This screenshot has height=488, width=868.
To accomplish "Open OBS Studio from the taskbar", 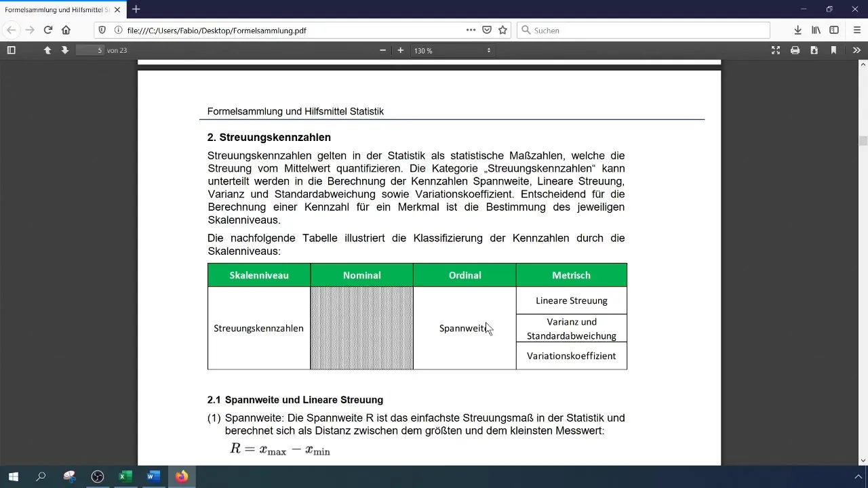I will tap(98, 476).
